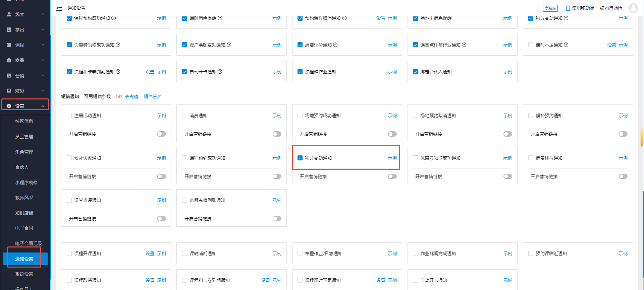
Task: Click the 学员 sidebar icon
Action: point(9,30)
